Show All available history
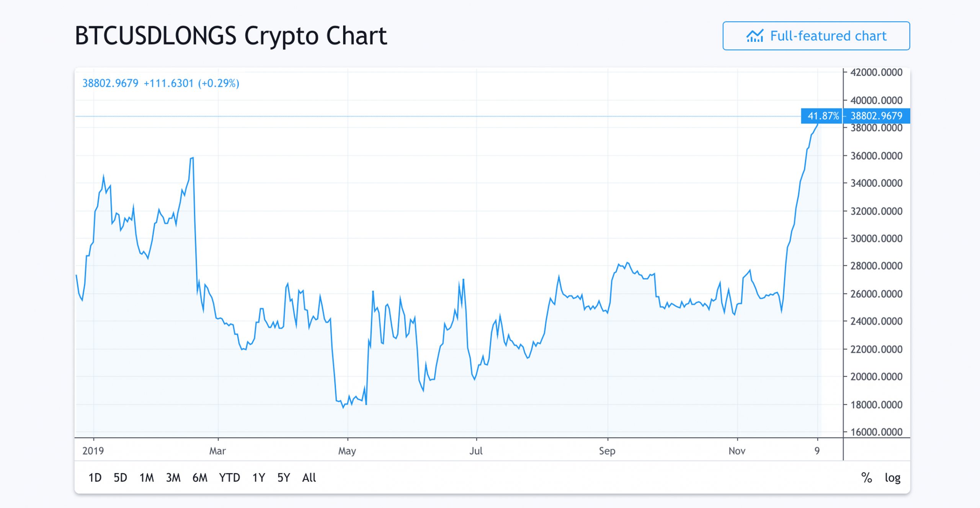 tap(309, 477)
